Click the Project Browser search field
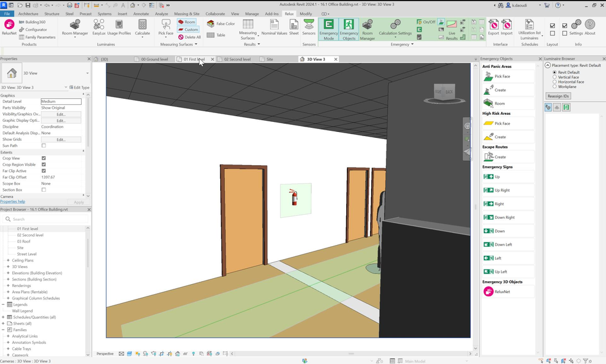Screen dimensions: 606x364 tap(46, 219)
